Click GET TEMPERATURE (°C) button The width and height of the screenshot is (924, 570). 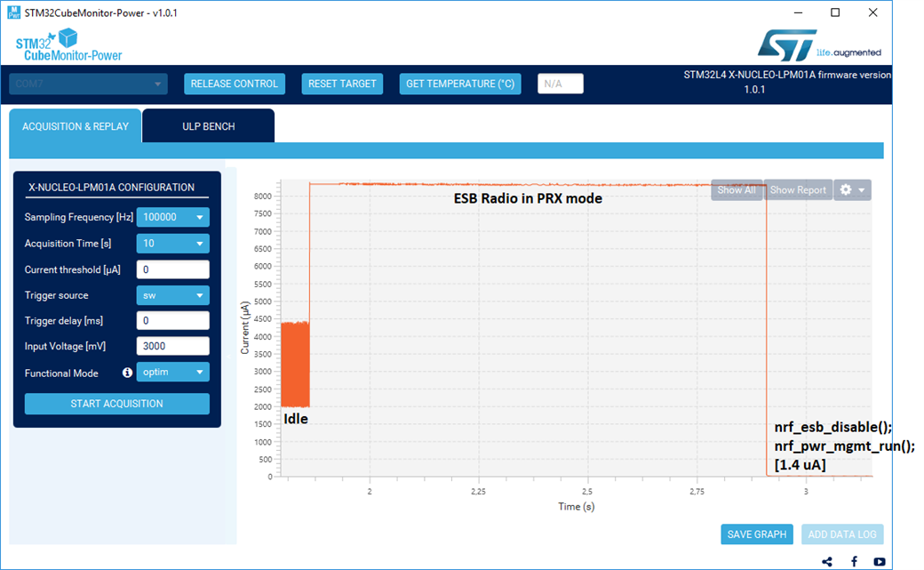pos(460,84)
